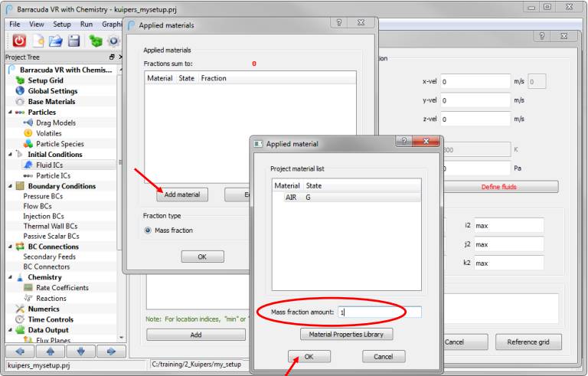Select BC Connectors in the tree

click(47, 266)
